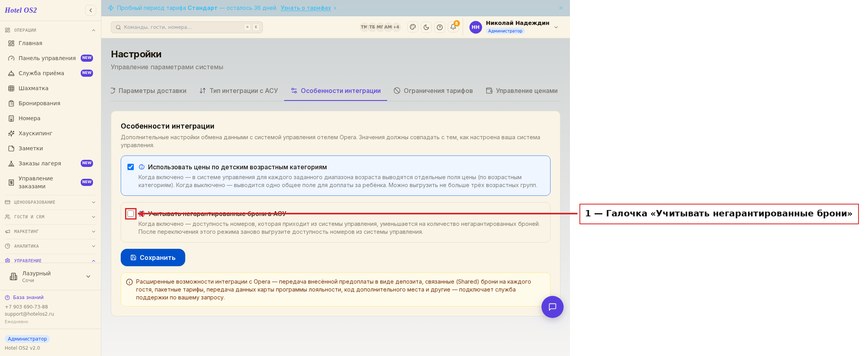Focus the Команды, гости, номера search field
Viewport: 868px width, 356px height.
coord(186,27)
